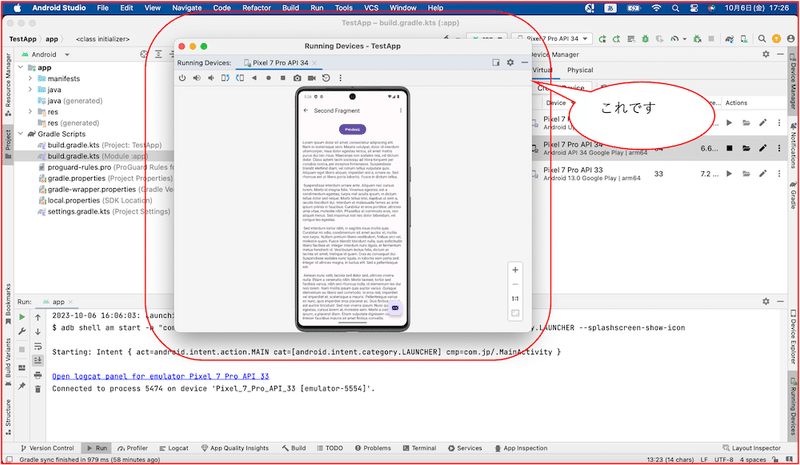Open Running Devices window settings gear
Image resolution: width=800 pixels, height=465 pixels.
510,62
